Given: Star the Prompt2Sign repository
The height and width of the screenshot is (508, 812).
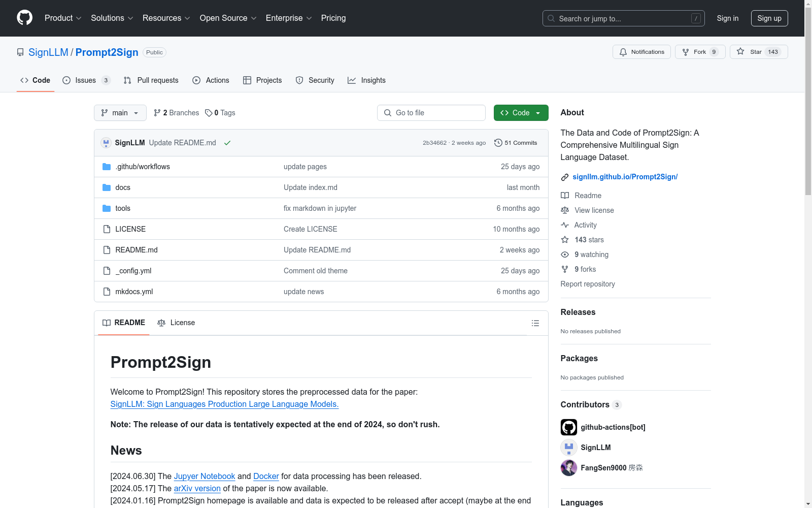Looking at the screenshot, I should (759, 52).
